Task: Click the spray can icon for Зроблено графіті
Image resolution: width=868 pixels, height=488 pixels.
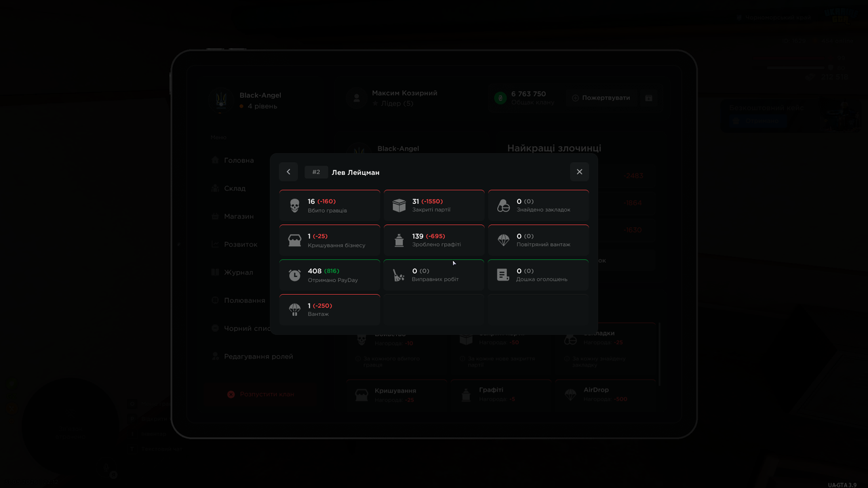Action: click(x=399, y=241)
